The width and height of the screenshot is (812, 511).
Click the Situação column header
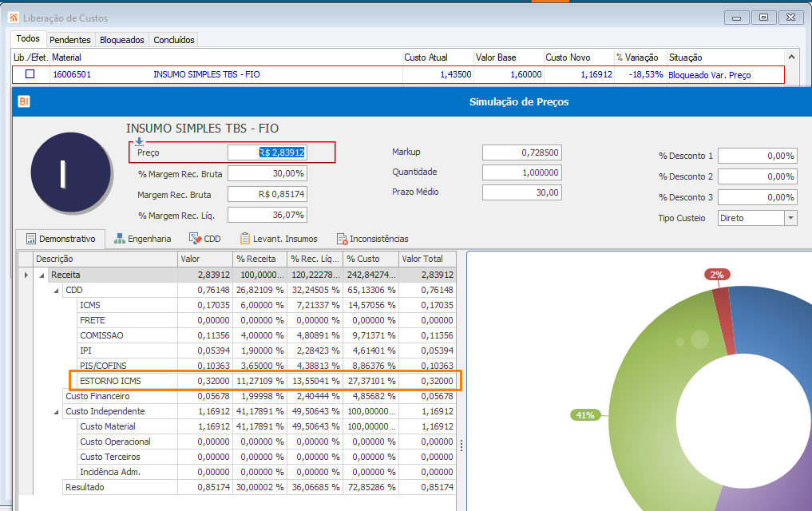[726, 57]
